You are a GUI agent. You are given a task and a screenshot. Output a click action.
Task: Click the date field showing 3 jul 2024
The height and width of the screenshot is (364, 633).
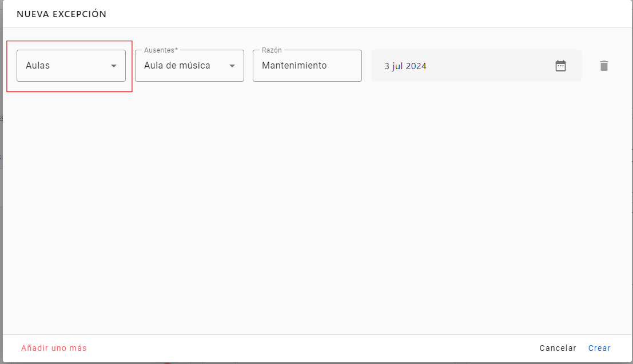[476, 66]
